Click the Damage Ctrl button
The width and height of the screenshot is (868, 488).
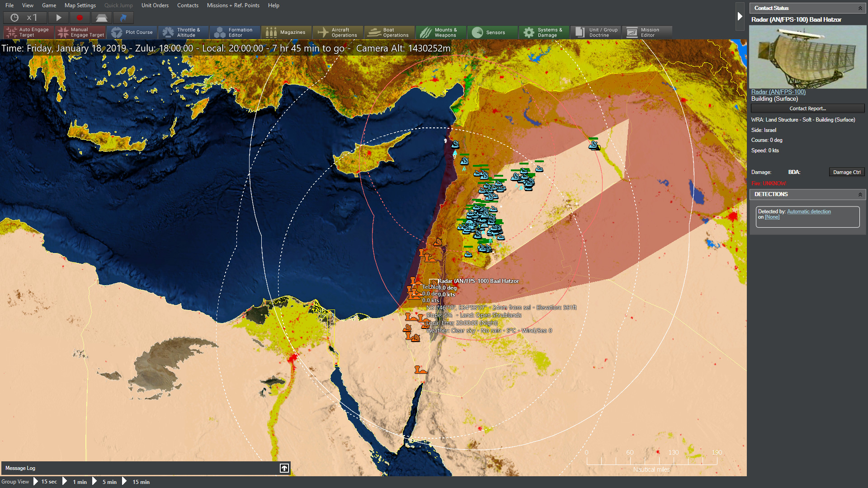point(846,172)
